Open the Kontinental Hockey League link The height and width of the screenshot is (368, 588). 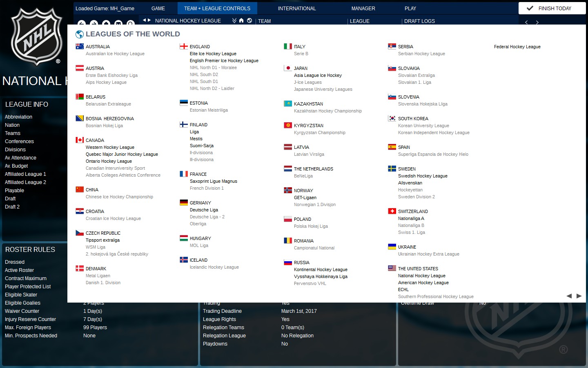coord(321,269)
